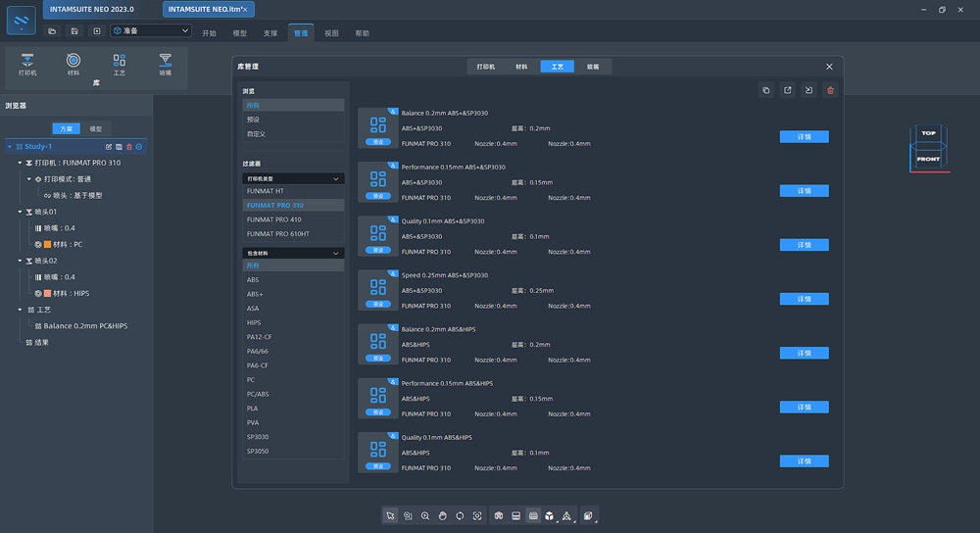980x533 pixels.
Task: Click the orange PC material color swatch
Action: (46, 244)
